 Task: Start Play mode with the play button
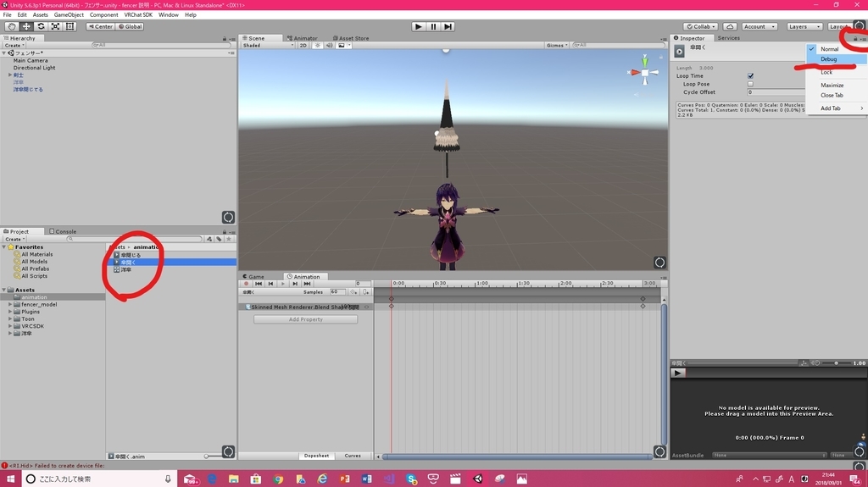point(419,26)
